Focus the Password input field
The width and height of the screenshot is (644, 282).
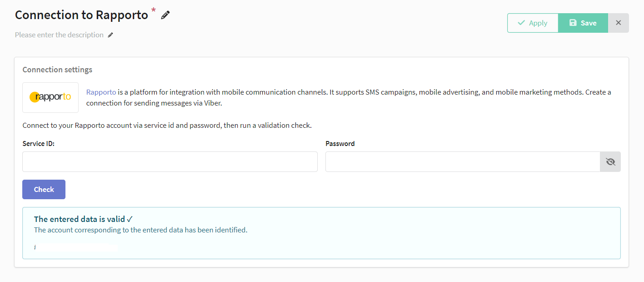click(463, 161)
